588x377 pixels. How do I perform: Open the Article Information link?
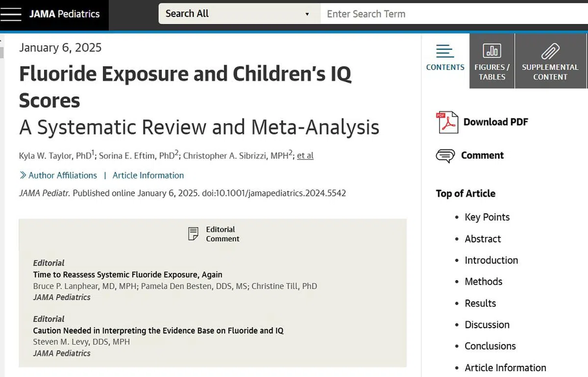pyautogui.click(x=148, y=175)
